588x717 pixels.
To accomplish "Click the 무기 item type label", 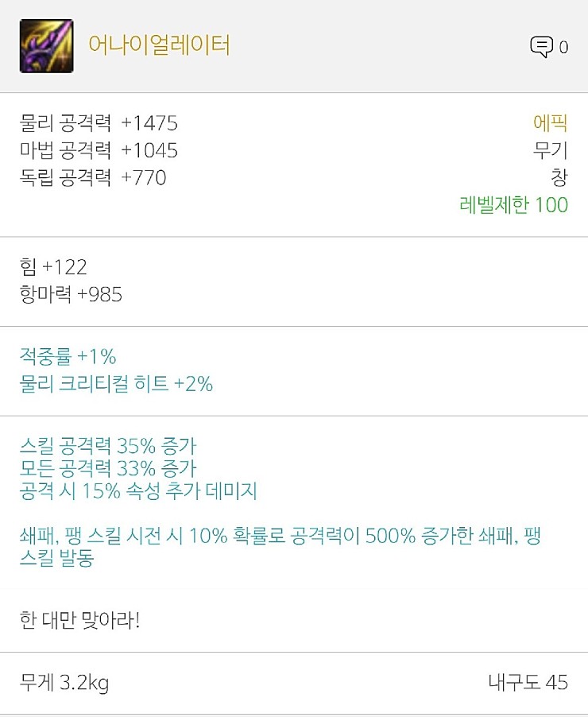I will (550, 150).
